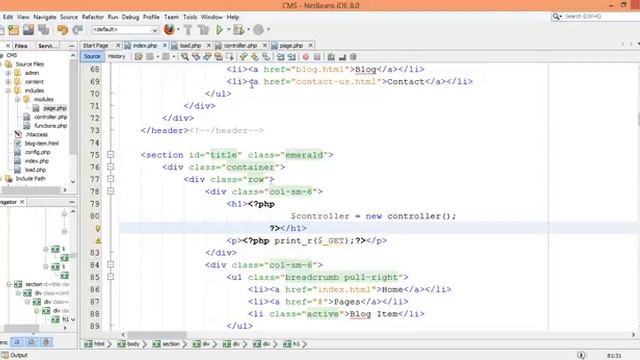640x360 pixels.
Task: Open Run Project dropdown arrow
Action: coord(229,29)
